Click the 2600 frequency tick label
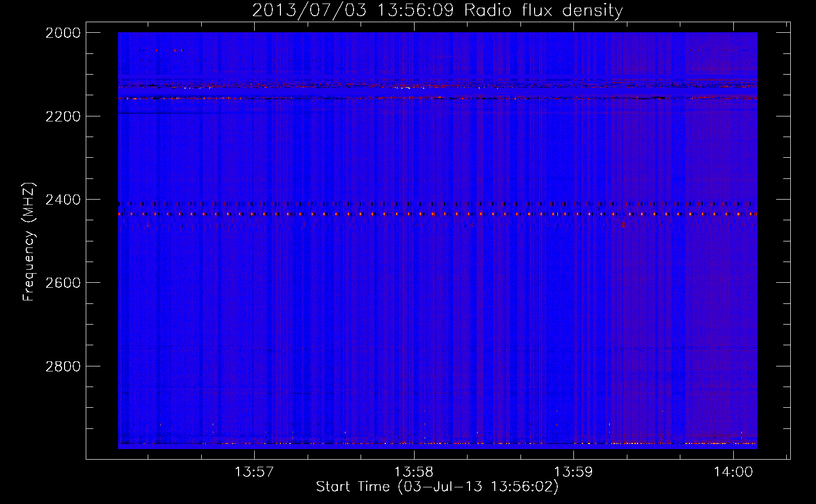 [63, 283]
